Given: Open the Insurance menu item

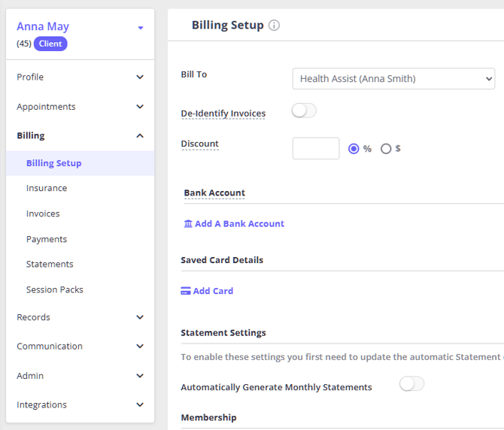Looking at the screenshot, I should (x=47, y=189).
